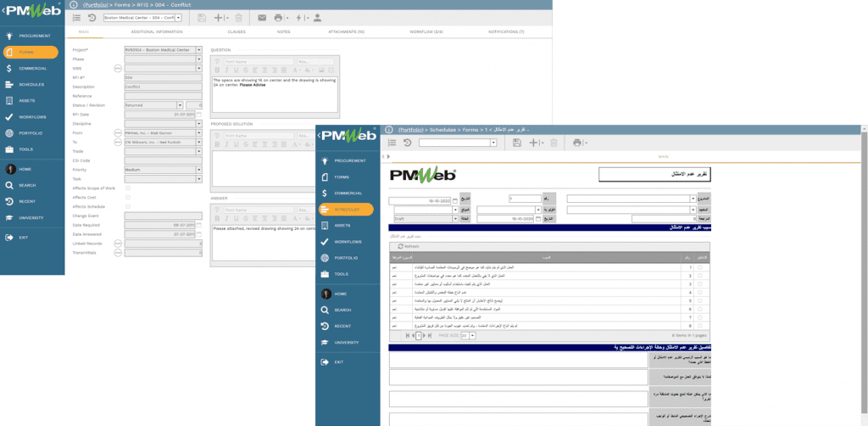The height and width of the screenshot is (426, 868).
Task: Open the record selector dropdown in RFI toolbar
Action: pos(178,18)
